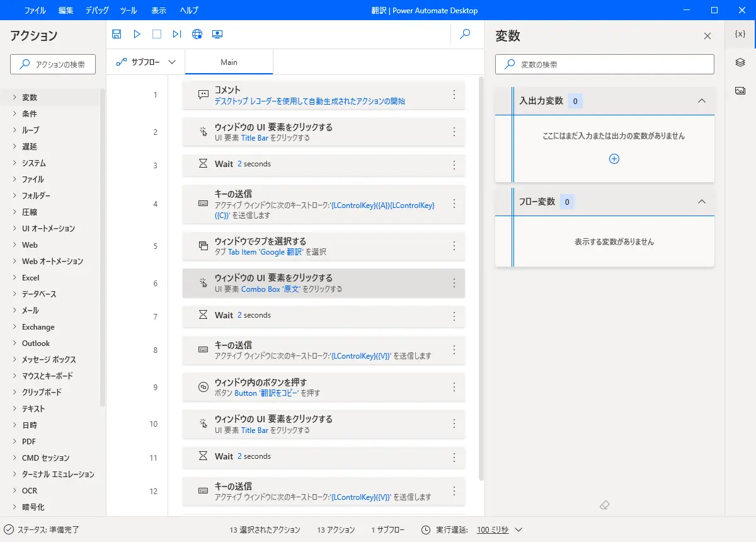Image resolution: width=756 pixels, height=542 pixels.
Task: Click the keyboard icon of step 4
Action: [x=203, y=204]
